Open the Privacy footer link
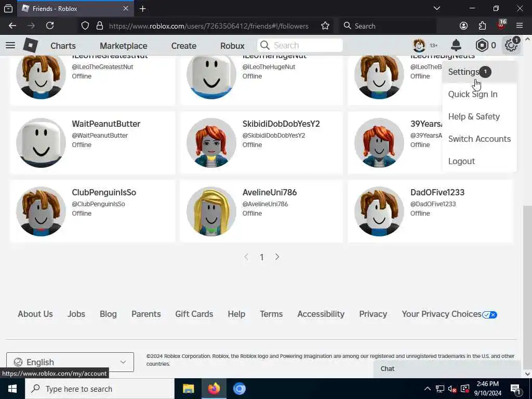532x399 pixels. (x=373, y=314)
